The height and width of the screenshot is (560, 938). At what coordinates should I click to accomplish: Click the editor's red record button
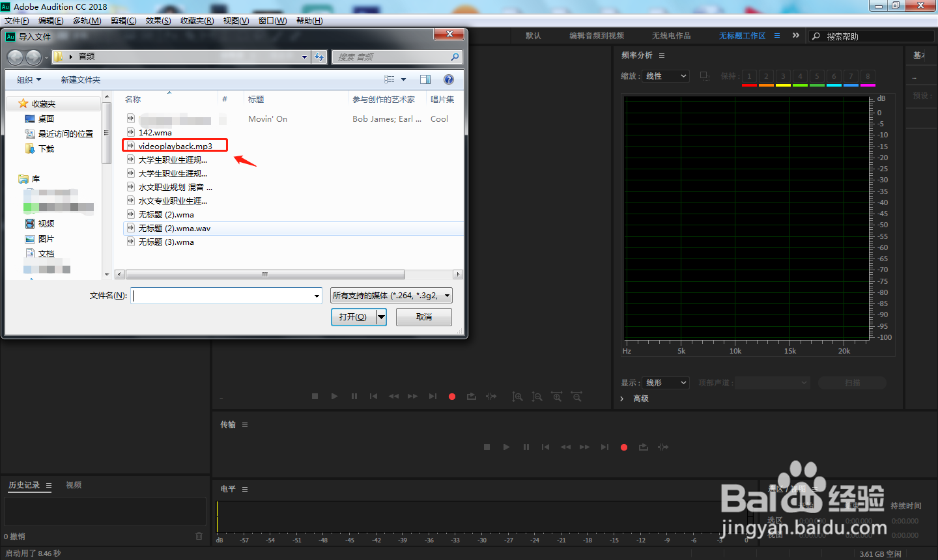452,396
